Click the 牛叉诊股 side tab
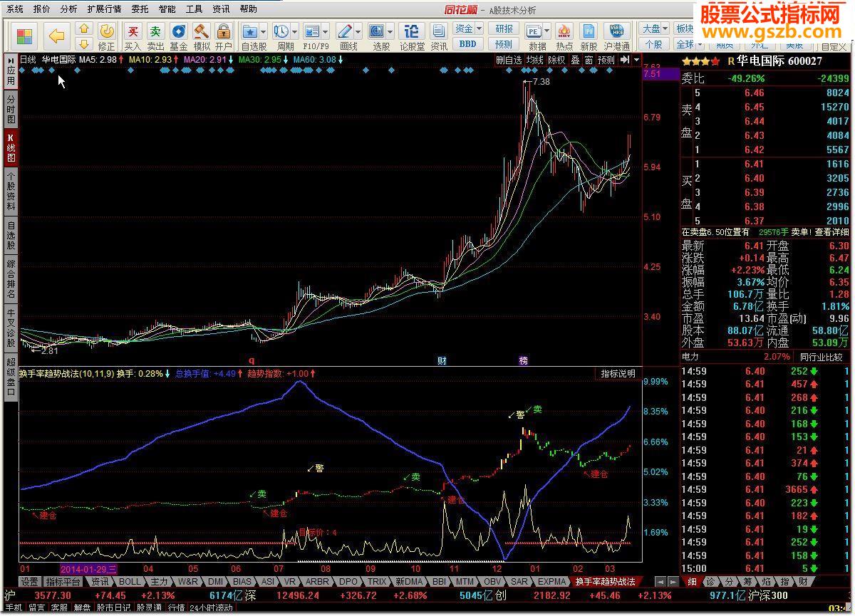Image resolution: width=855 pixels, height=616 pixels. (x=11, y=328)
